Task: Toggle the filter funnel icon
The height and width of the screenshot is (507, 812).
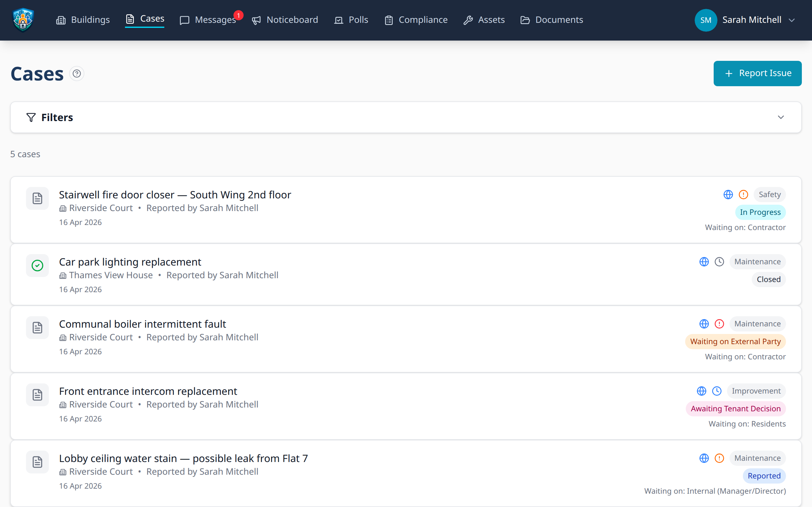Action: (x=30, y=117)
